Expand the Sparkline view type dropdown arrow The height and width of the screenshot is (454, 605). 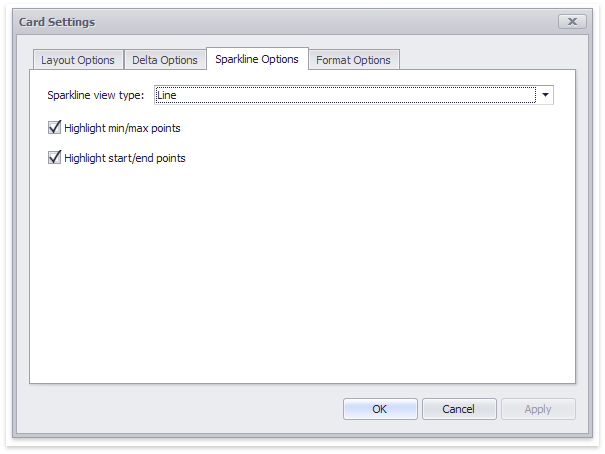pos(545,96)
